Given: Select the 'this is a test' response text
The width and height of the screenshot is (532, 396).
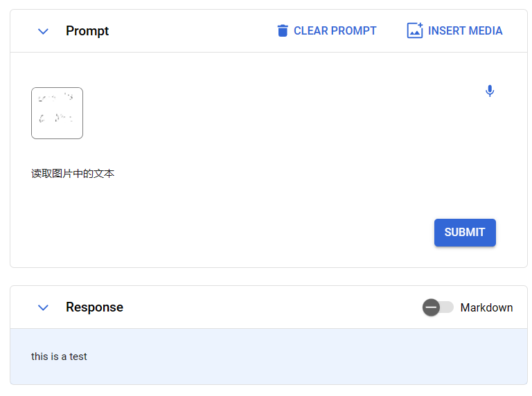Looking at the screenshot, I should pos(59,357).
